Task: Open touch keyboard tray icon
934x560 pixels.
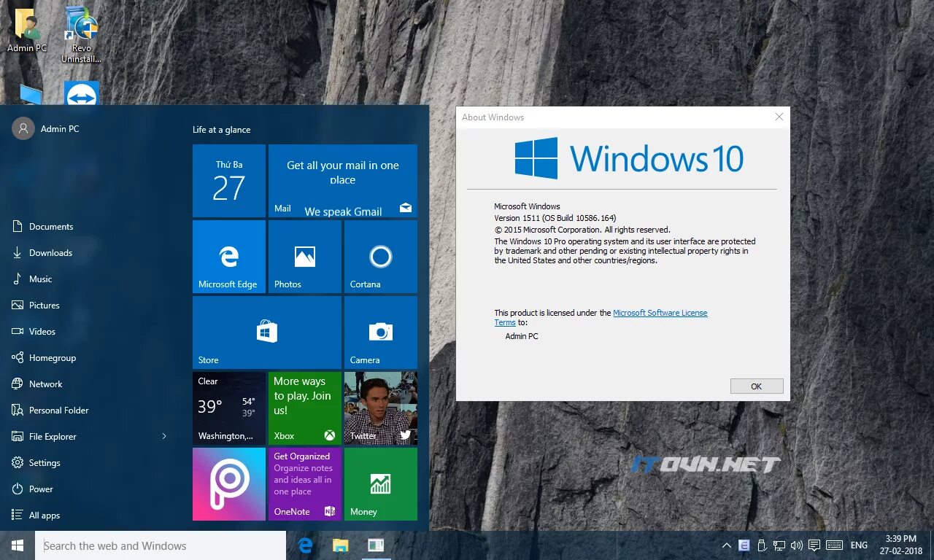Action: pyautogui.click(x=835, y=545)
